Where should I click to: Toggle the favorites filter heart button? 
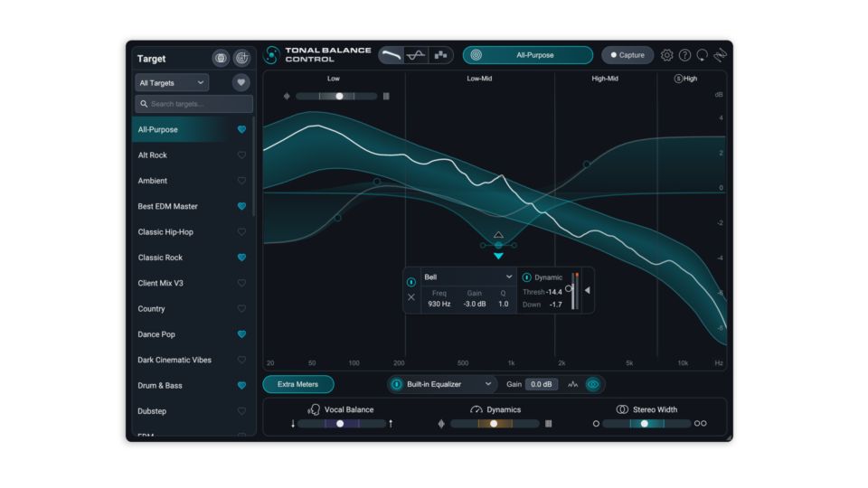pos(241,82)
